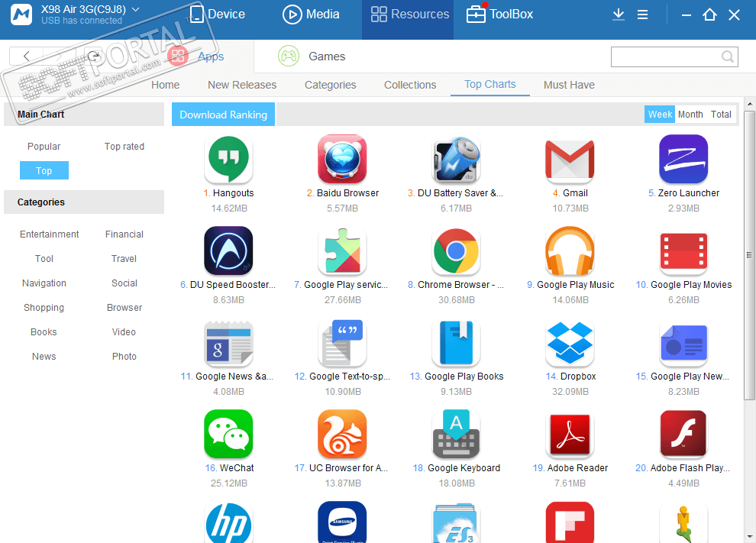
Task: Open the Books category
Action: coord(44,331)
